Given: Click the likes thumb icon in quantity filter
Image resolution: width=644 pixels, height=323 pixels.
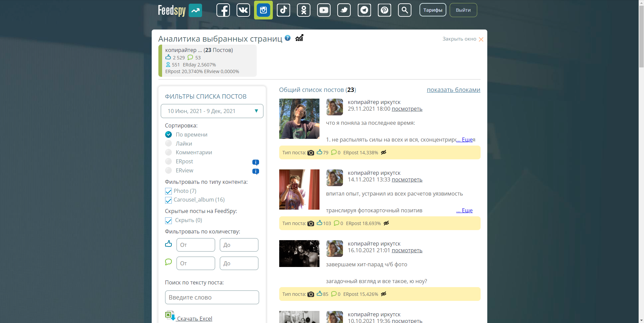Looking at the screenshot, I should [x=168, y=244].
